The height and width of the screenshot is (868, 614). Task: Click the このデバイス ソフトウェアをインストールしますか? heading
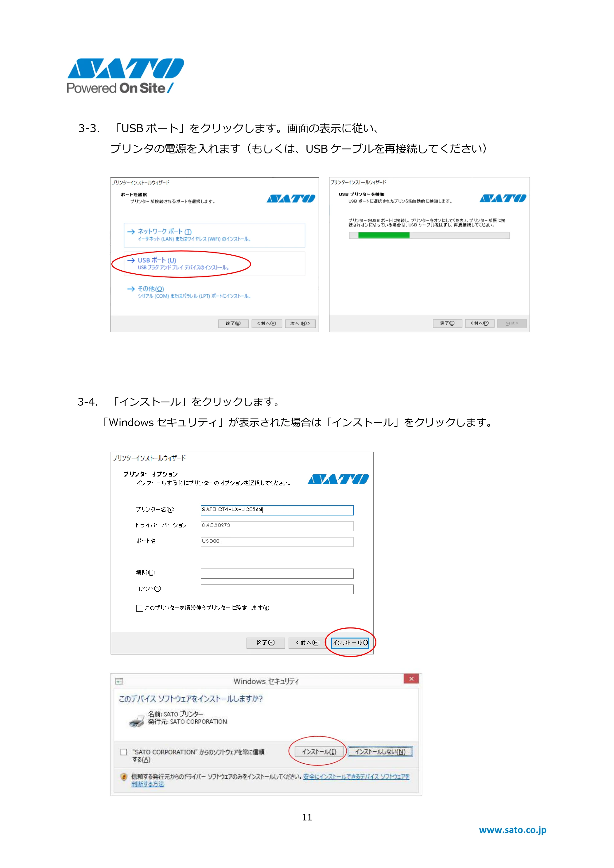(191, 699)
